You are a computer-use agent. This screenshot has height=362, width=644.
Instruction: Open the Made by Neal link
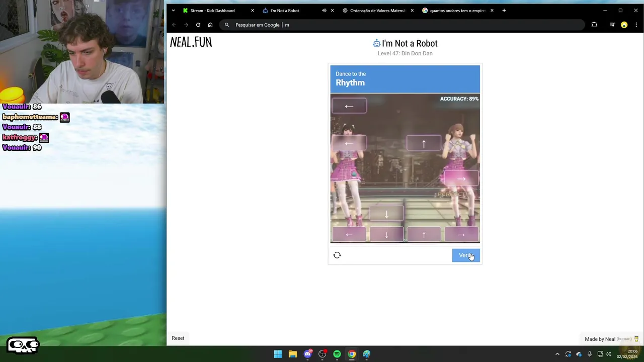[x=612, y=339]
